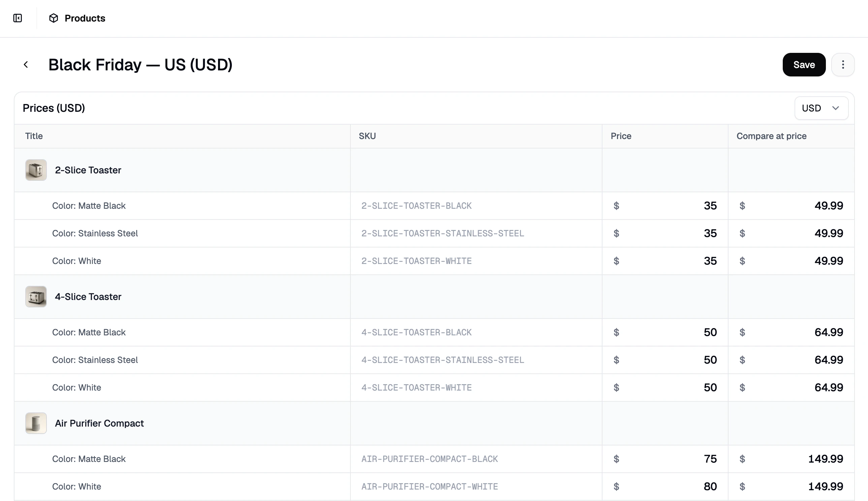Edit compare at price for 4-SLICE-TOASTER-WHITE
This screenshot has width=868, height=501.
(791, 388)
